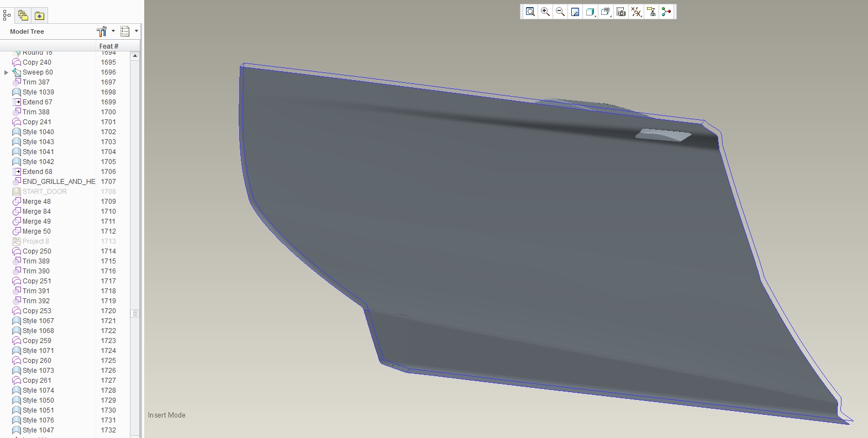The image size is (868, 438).
Task: Select Style 1043 in the tree
Action: pyautogui.click(x=38, y=142)
